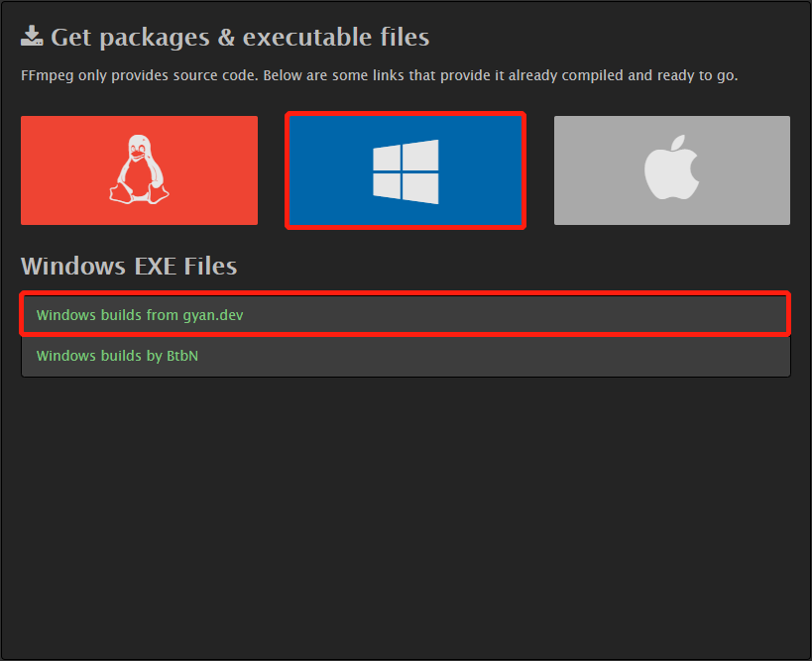Click the "FFmpeg only provides source code" sentence
The image size is (812, 661).
click(379, 75)
